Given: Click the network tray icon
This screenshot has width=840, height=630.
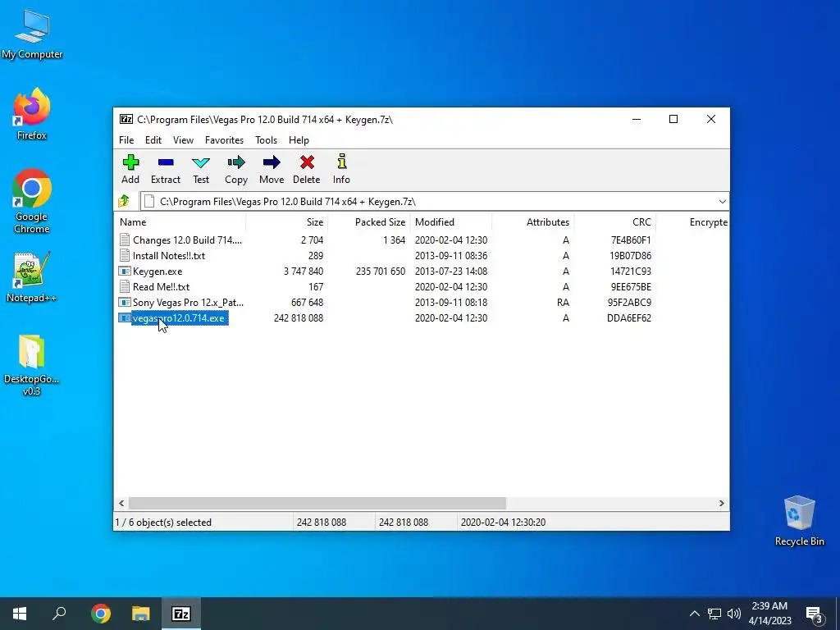Looking at the screenshot, I should coord(714,614).
